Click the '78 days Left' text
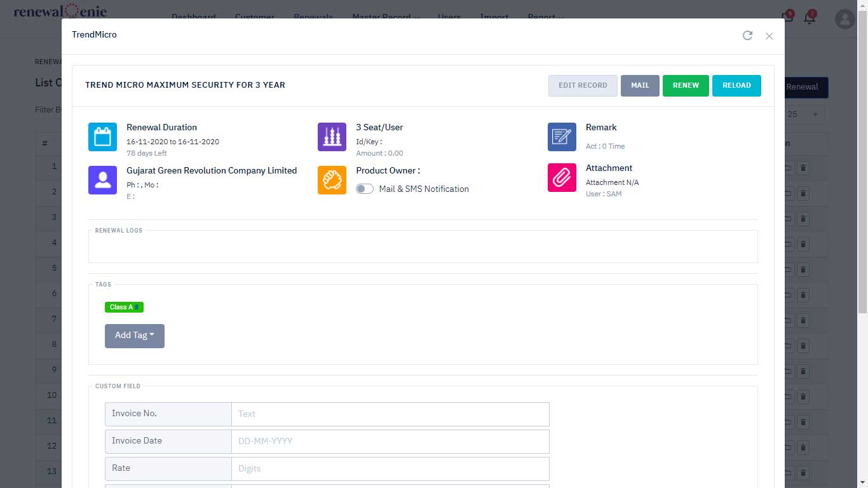868x488 pixels. [147, 153]
